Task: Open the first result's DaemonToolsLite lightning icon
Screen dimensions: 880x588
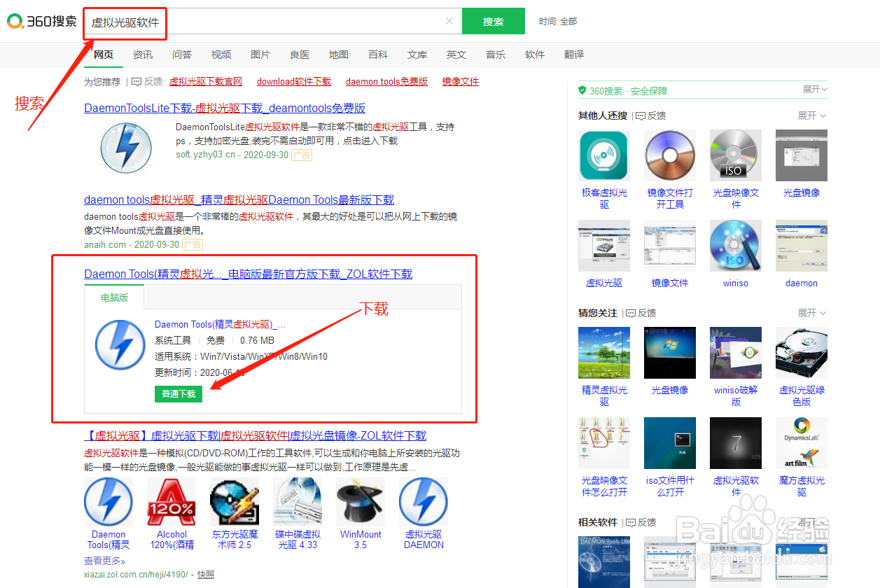Action: [126, 147]
